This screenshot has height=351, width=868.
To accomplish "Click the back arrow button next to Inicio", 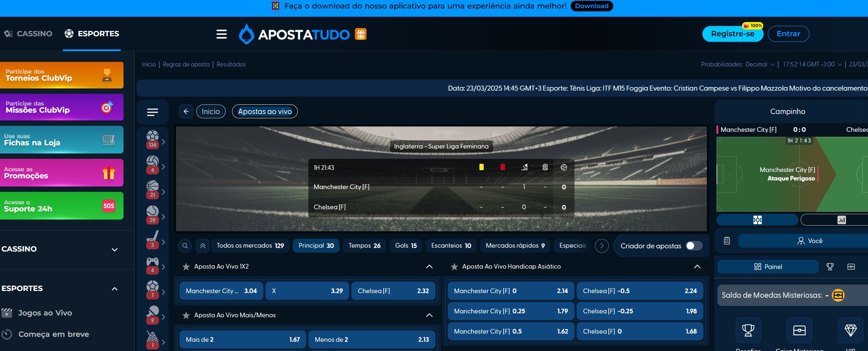I will [186, 111].
